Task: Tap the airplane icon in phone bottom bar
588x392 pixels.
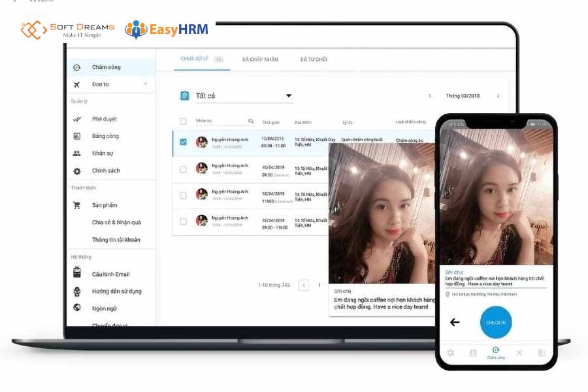Action: (x=519, y=353)
